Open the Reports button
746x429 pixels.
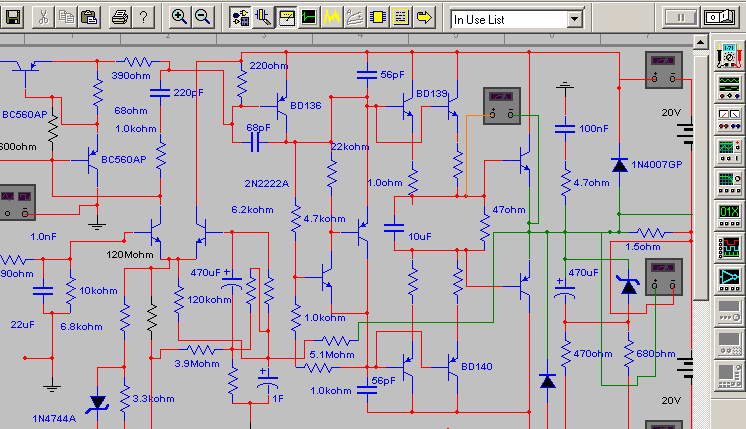(401, 18)
